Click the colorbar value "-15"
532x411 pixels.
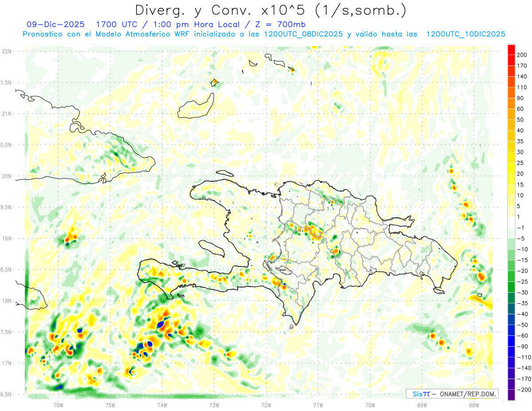point(522,260)
